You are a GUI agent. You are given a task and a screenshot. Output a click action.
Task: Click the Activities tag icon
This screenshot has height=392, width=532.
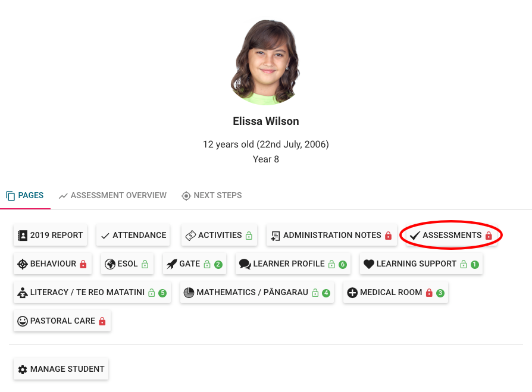click(190, 235)
